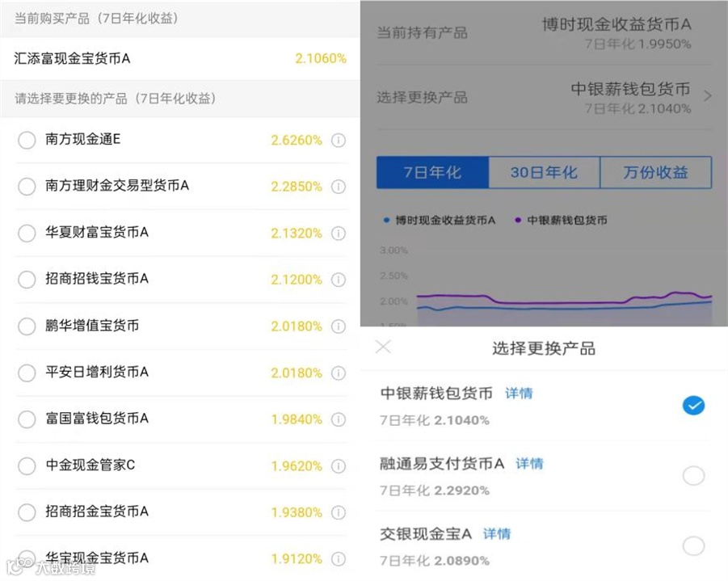
Task: Open 详情 link for 交银现金宝A
Action: click(x=497, y=533)
